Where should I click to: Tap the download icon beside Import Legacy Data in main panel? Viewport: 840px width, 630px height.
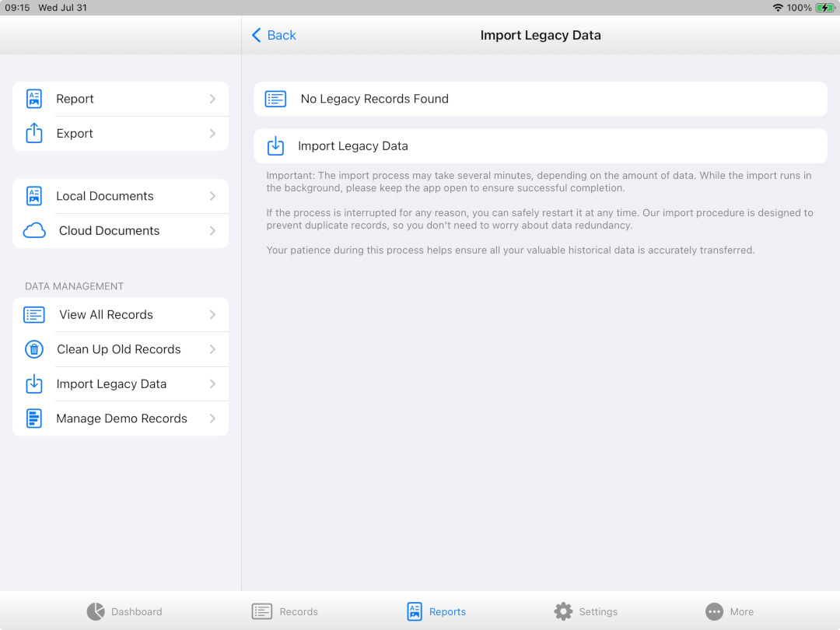tap(275, 146)
